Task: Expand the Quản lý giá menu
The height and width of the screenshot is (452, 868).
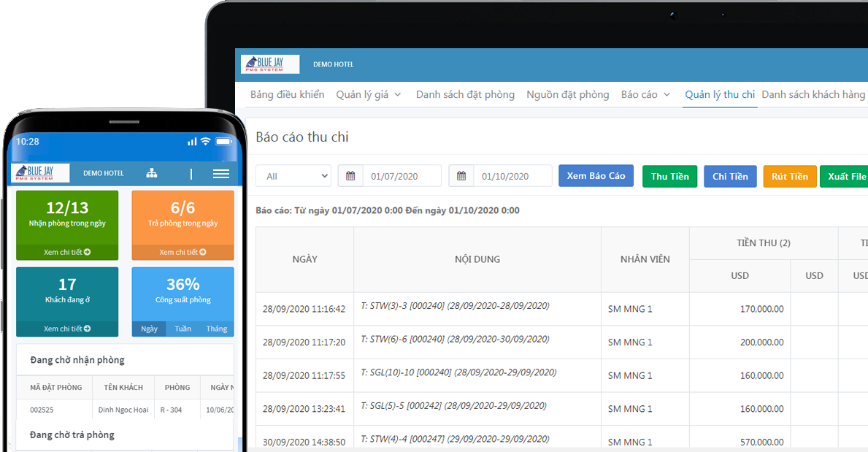Action: (369, 95)
